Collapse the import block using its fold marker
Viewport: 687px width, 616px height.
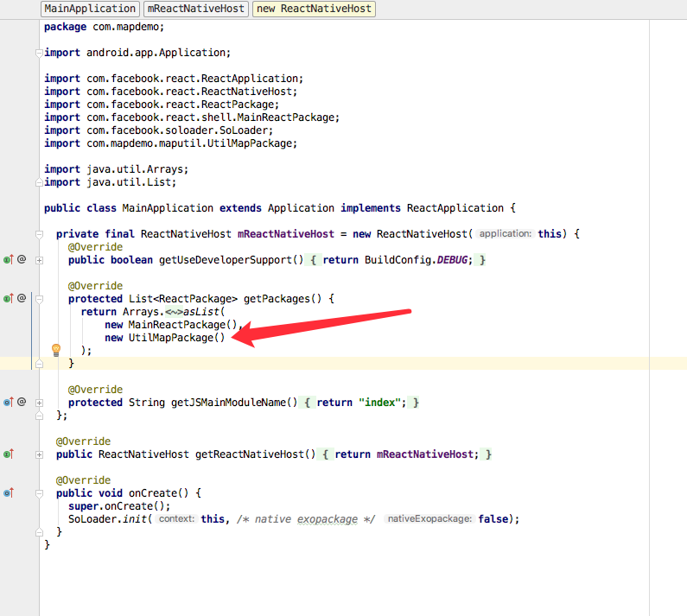point(39,53)
